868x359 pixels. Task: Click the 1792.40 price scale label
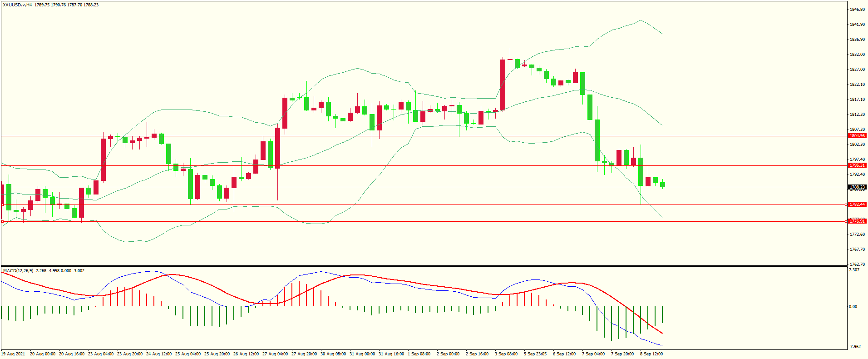857,175
